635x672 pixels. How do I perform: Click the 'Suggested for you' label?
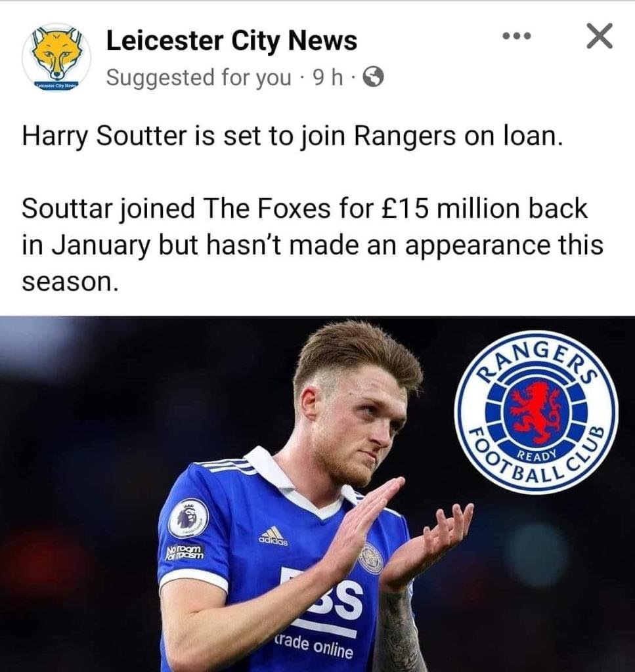(x=198, y=78)
